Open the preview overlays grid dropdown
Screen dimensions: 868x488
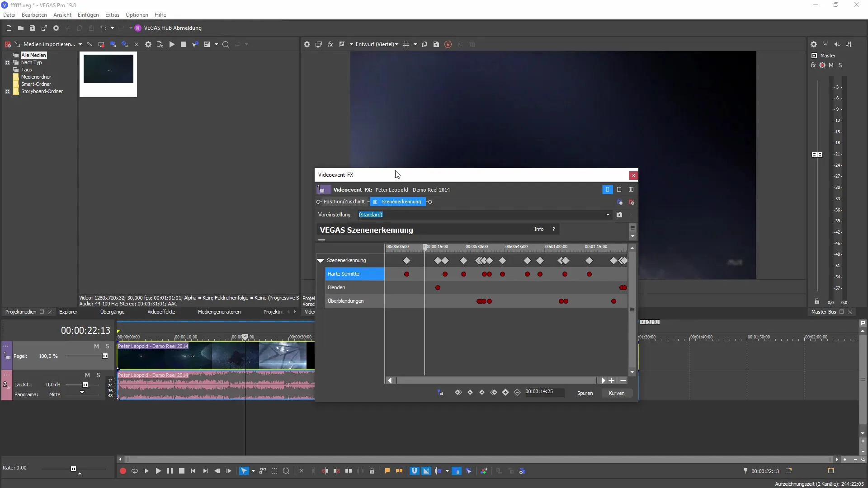point(415,44)
